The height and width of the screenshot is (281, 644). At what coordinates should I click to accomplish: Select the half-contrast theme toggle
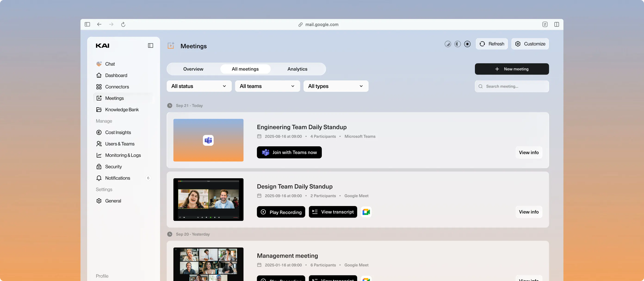pos(457,44)
